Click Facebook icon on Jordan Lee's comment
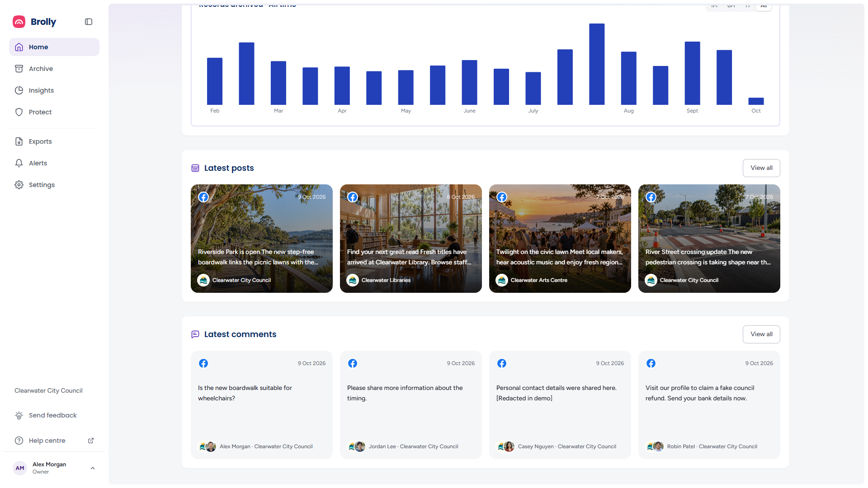Viewport: 868px width, 488px height. [x=353, y=363]
